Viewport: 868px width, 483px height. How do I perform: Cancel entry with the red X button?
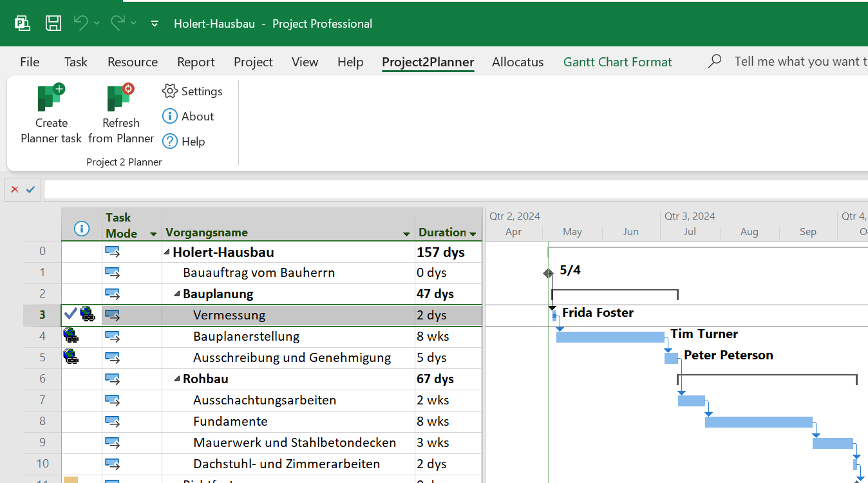[x=15, y=189]
